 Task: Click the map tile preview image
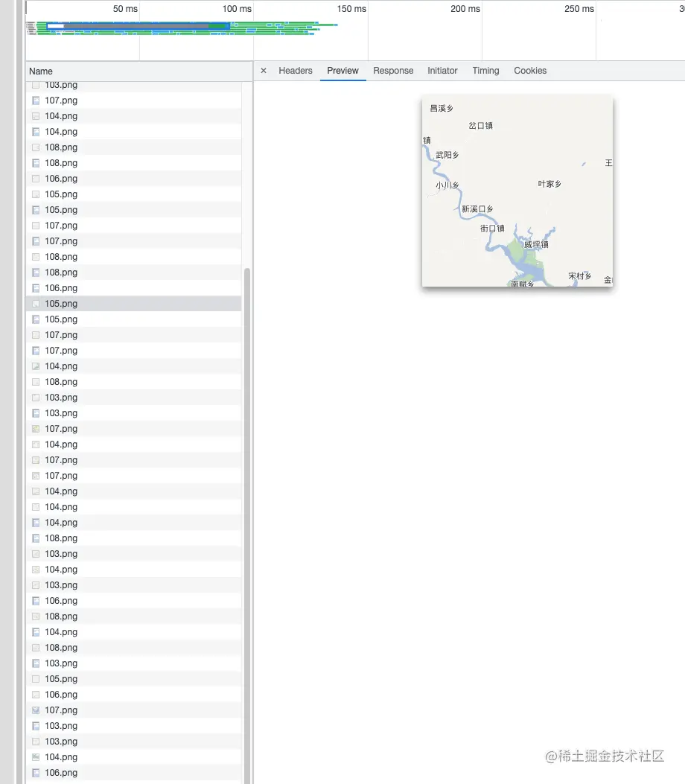[517, 191]
